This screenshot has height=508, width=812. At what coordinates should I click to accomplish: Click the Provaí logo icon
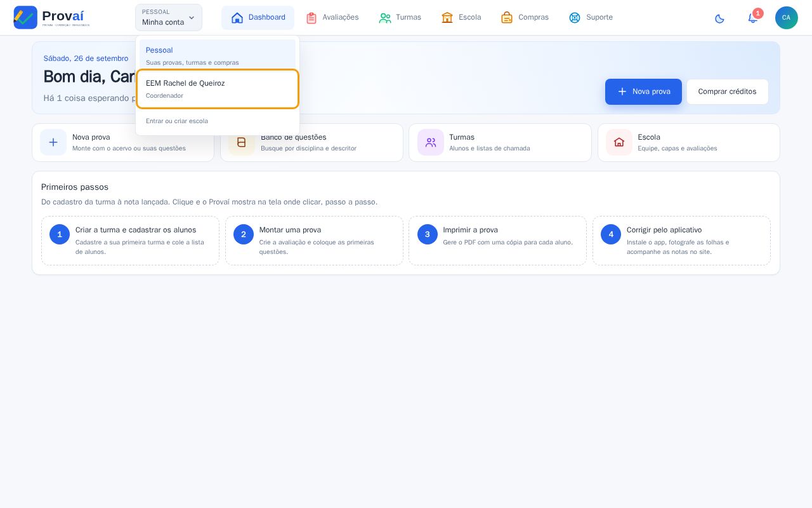click(x=25, y=17)
